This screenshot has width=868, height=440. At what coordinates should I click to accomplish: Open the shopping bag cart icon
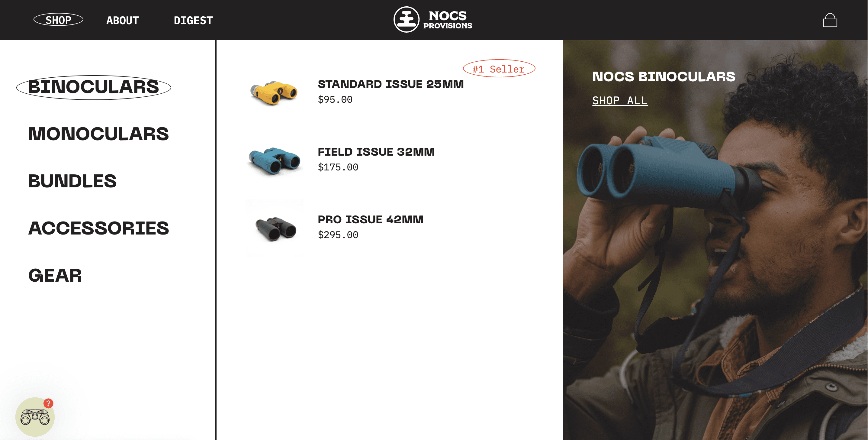coord(830,20)
